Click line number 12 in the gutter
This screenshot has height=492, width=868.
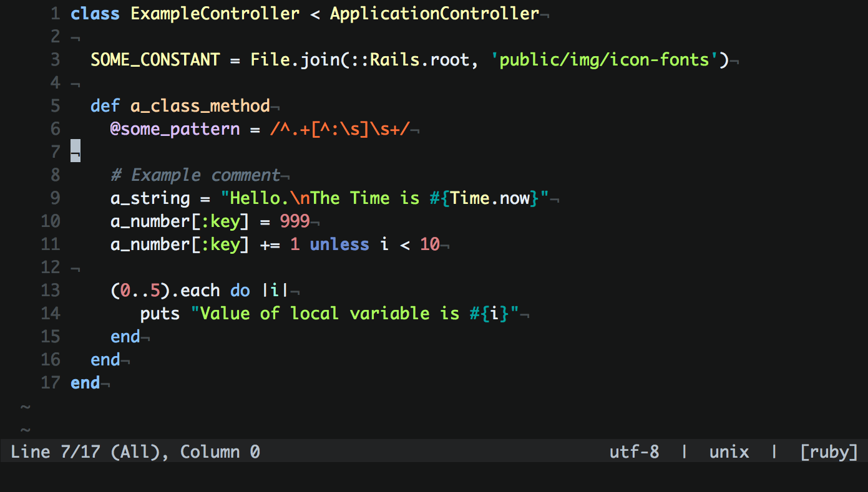tap(51, 268)
